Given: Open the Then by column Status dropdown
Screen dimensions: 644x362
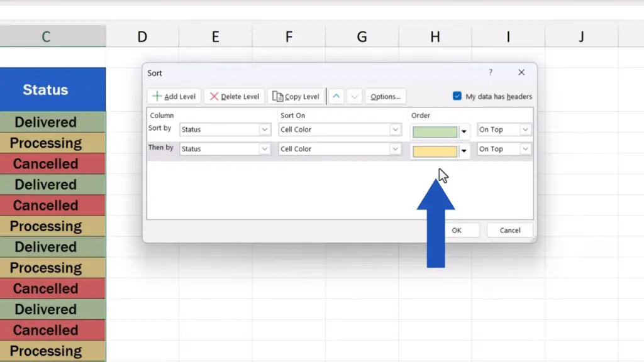Looking at the screenshot, I should click(x=264, y=150).
